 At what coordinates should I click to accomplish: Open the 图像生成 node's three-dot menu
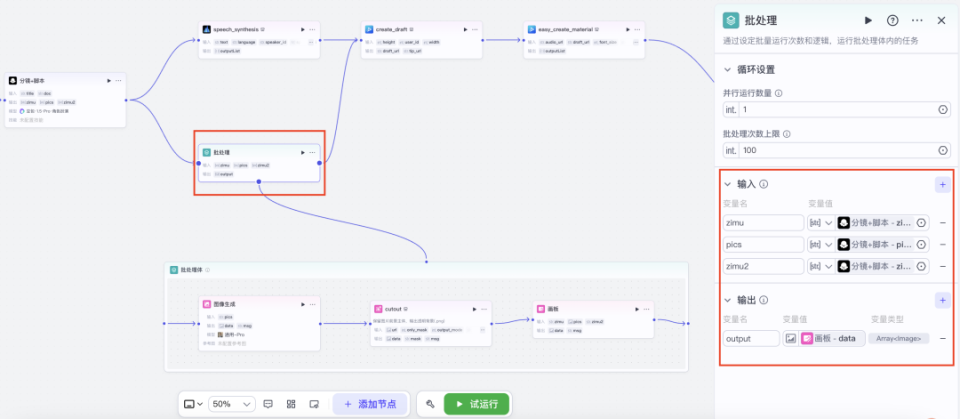point(313,304)
